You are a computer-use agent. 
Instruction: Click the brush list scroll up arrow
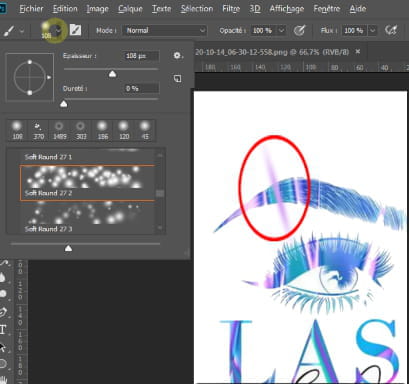(160, 155)
